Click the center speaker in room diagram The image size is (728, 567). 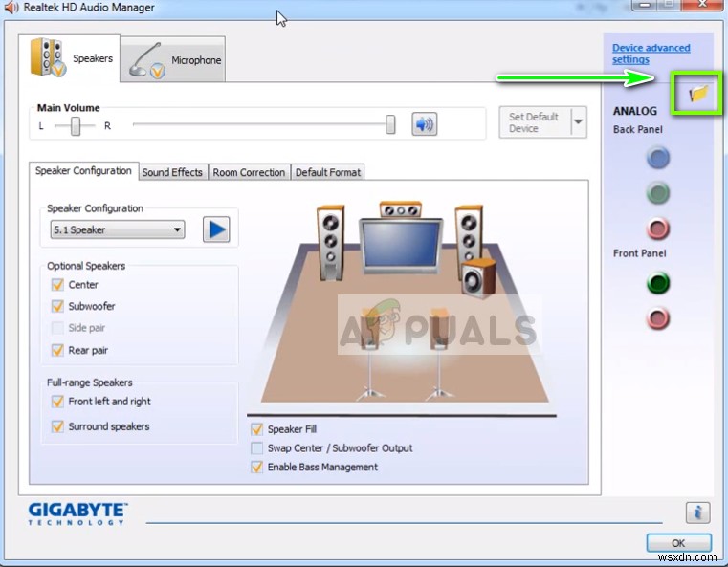pos(399,209)
